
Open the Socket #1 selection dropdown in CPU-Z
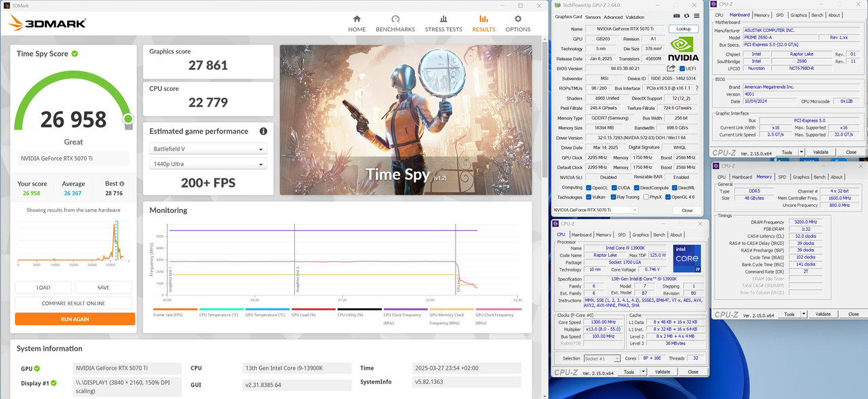(601, 358)
